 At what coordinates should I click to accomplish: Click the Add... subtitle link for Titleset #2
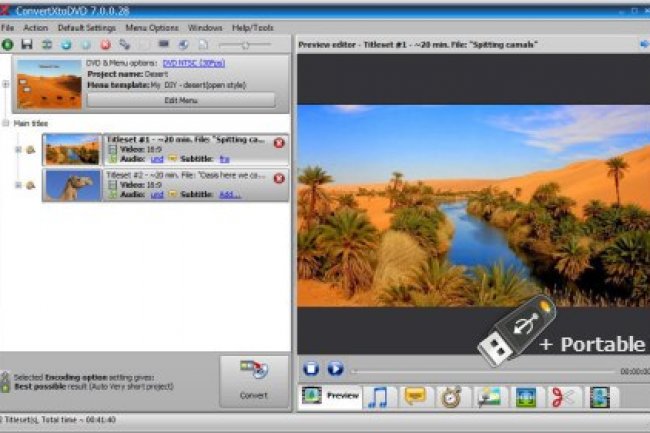[x=229, y=193]
